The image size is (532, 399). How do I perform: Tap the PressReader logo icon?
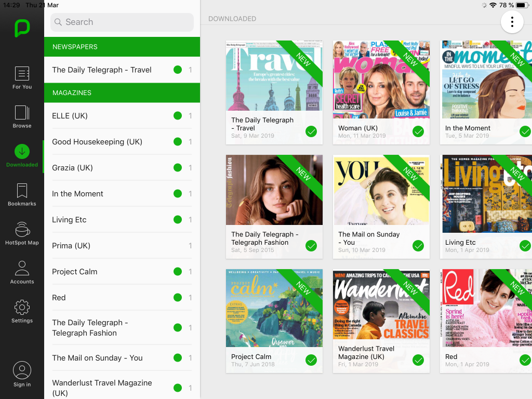(22, 28)
